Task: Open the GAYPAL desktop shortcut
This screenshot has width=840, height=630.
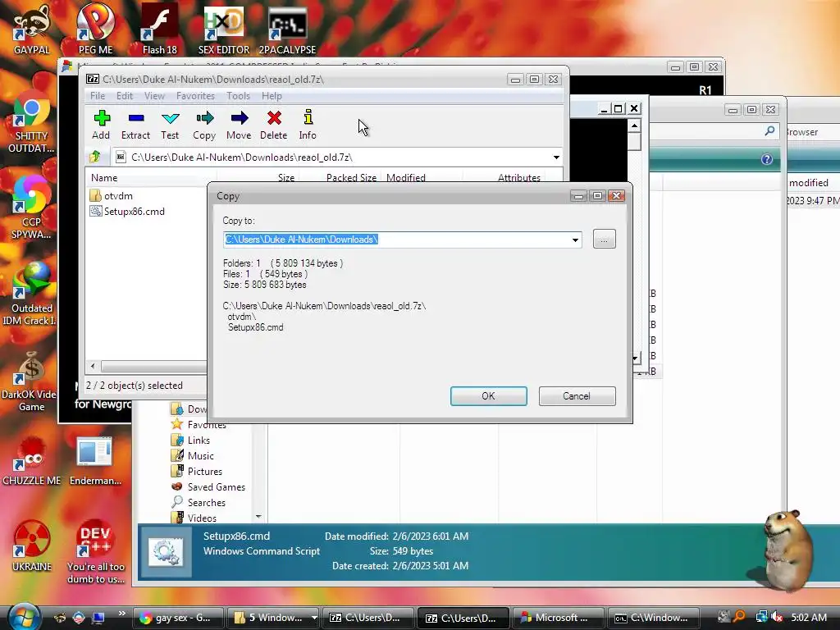Action: 32,29
